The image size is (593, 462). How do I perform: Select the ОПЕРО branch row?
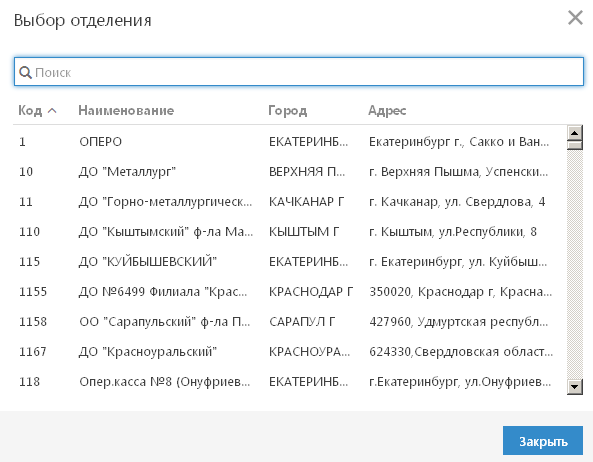click(x=290, y=142)
